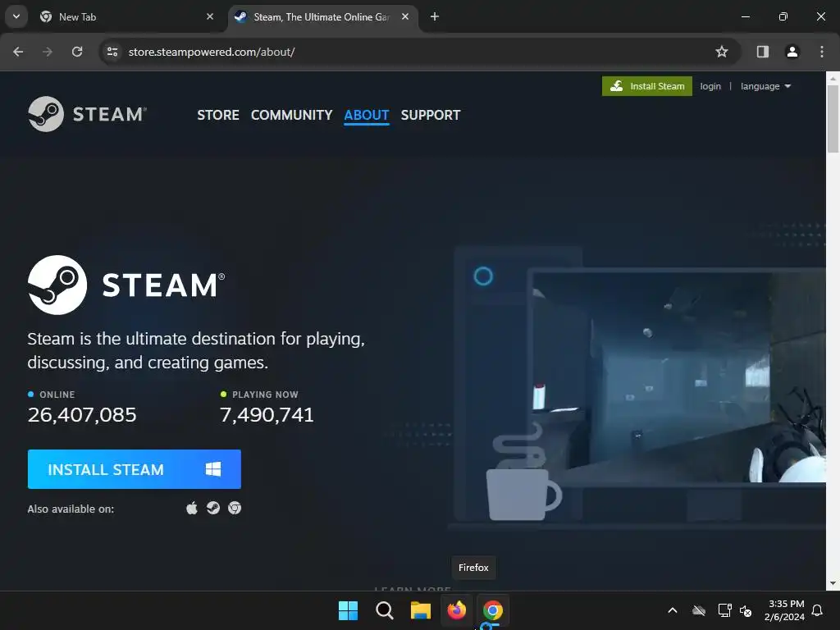840x630 pixels.
Task: Launch Firefox from the taskbar
Action: (x=456, y=610)
